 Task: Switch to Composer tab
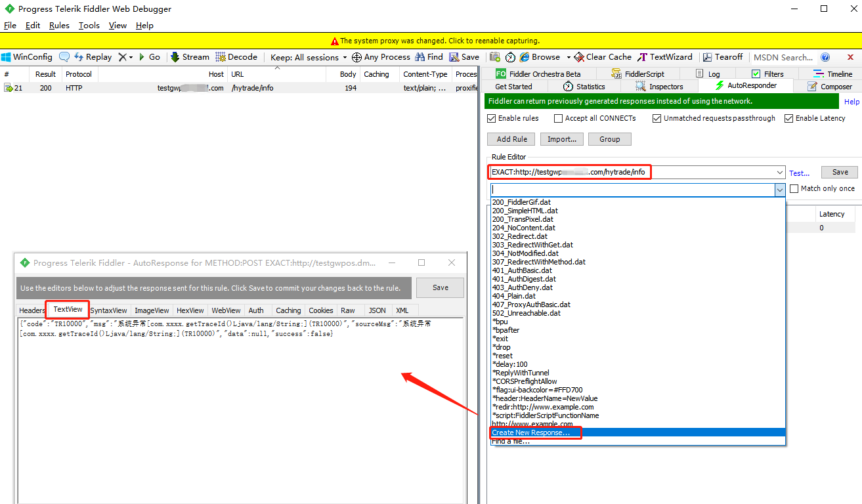829,86
